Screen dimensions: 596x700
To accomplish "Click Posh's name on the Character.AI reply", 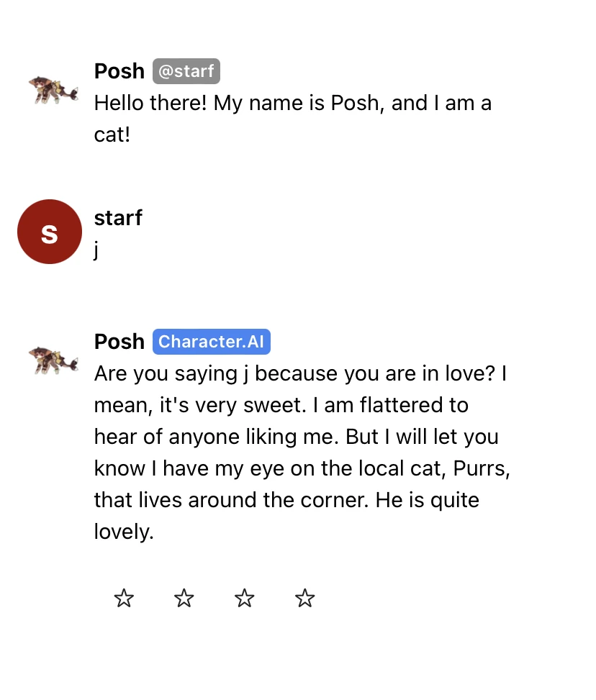I will point(119,342).
